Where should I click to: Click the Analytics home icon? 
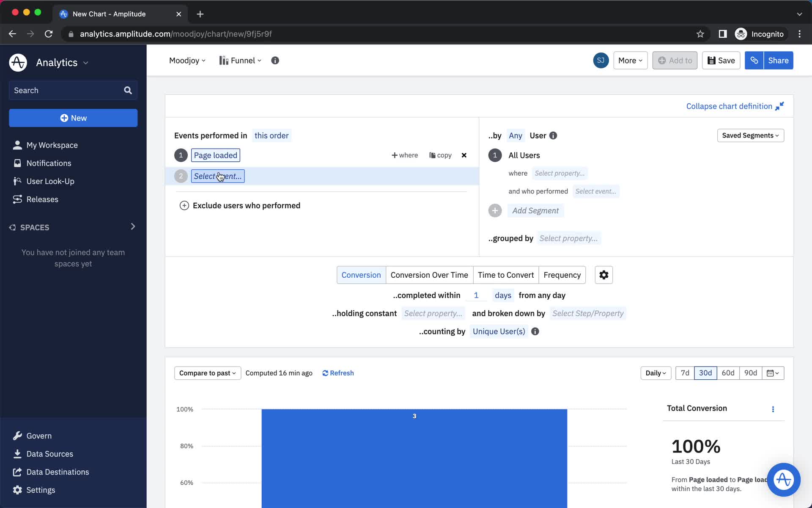(x=18, y=62)
